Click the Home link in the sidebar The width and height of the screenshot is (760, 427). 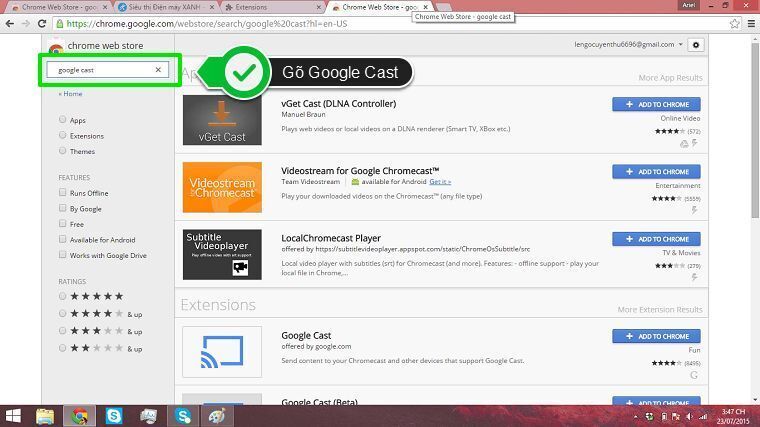[x=70, y=94]
